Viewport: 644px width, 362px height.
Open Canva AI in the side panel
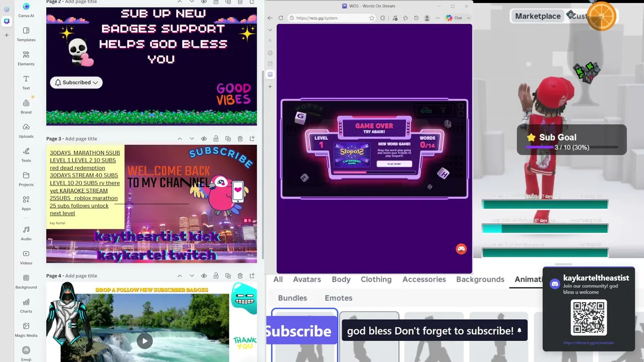[26, 9]
